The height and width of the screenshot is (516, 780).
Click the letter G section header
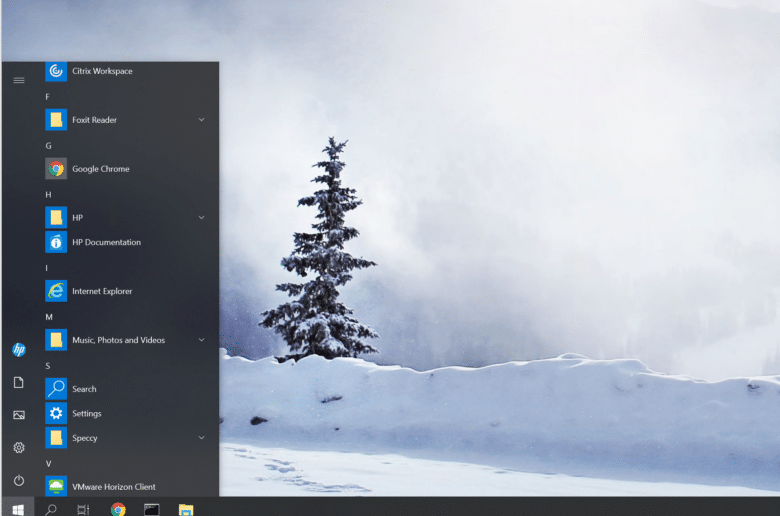point(48,146)
